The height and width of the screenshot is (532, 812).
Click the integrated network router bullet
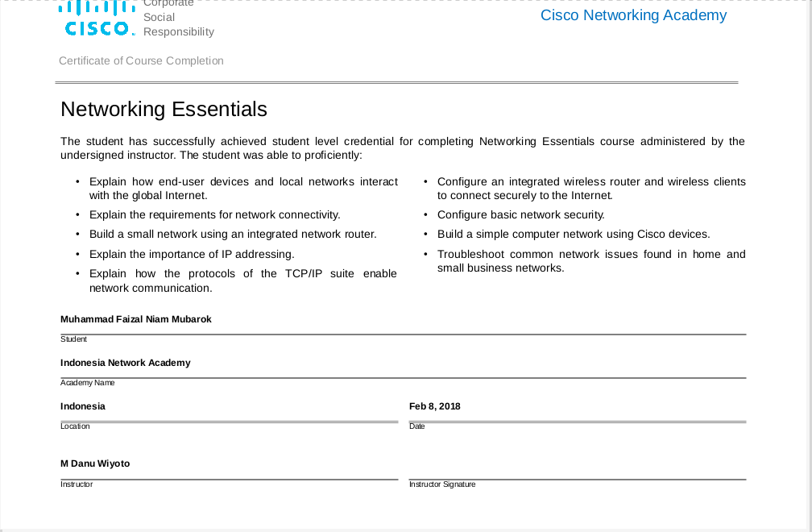[232, 234]
